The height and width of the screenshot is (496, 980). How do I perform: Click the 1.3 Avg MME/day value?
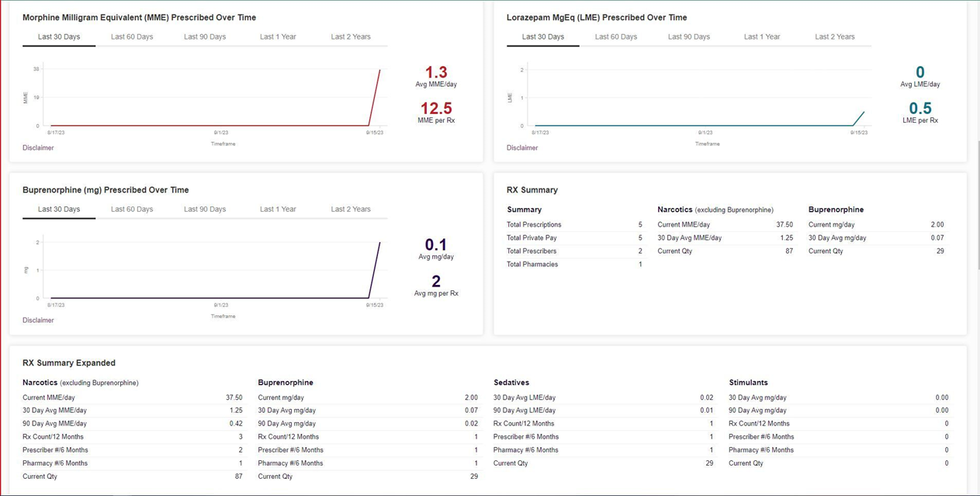pyautogui.click(x=436, y=72)
